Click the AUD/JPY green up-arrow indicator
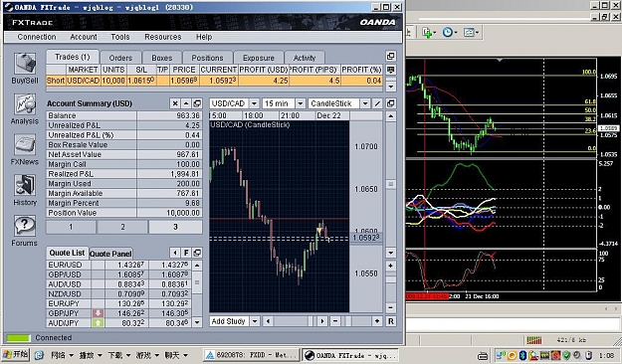This screenshot has height=364, width=622. [98, 323]
